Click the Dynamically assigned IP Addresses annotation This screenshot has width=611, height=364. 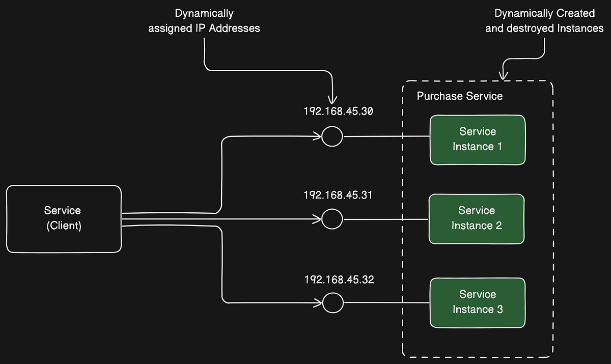point(204,21)
